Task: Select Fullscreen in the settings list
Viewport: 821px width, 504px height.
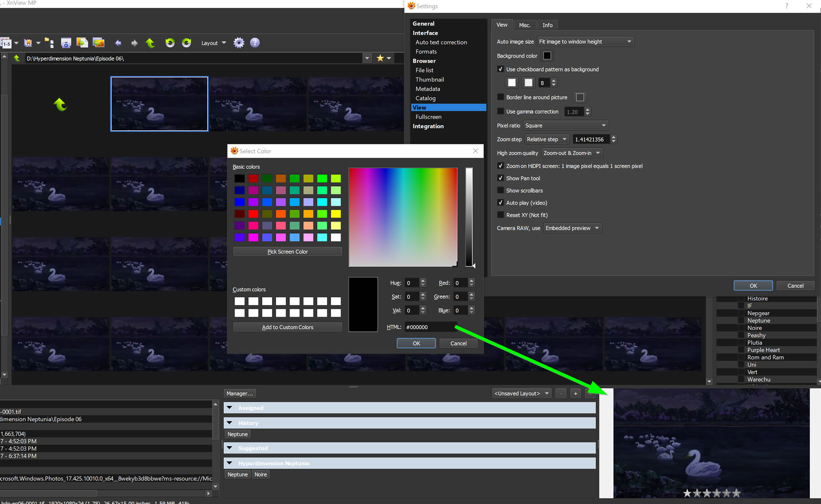Action: point(428,117)
